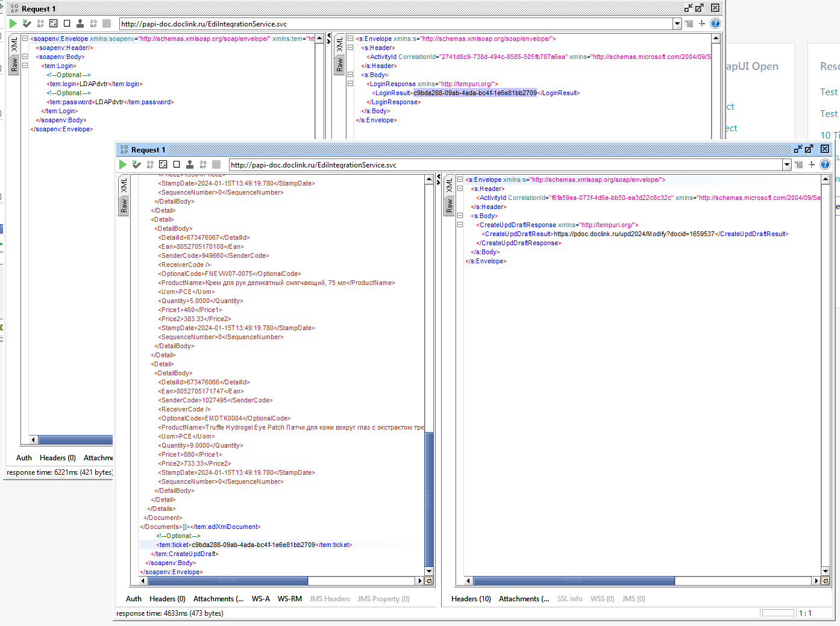
Task: Click ProductName Крем для рук line
Action: pos(277,283)
